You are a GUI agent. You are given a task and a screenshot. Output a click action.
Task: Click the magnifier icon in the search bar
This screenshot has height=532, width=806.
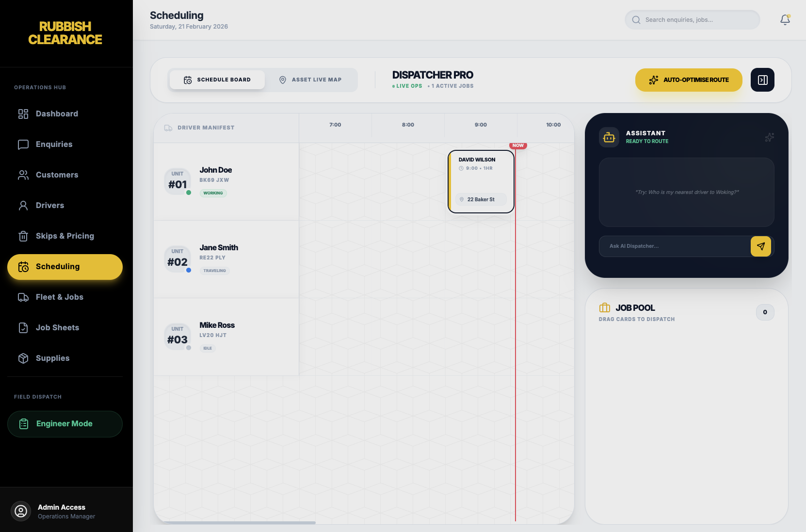point(636,20)
